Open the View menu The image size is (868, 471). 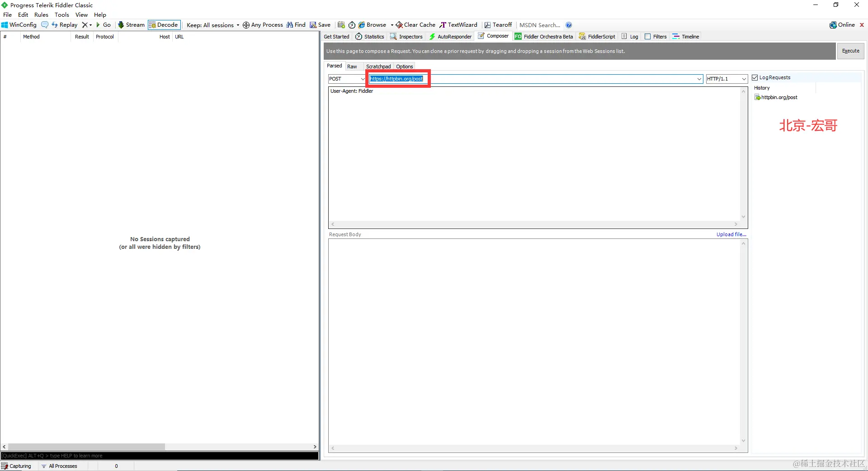(81, 14)
